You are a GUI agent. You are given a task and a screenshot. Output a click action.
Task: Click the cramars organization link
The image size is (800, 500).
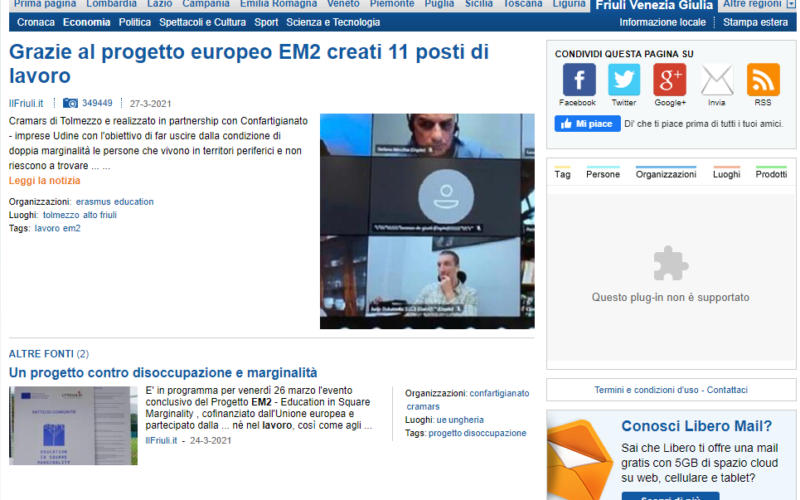click(x=423, y=407)
